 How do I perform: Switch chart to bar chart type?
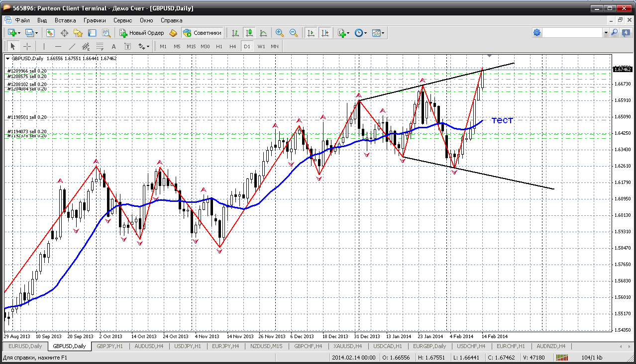[x=235, y=33]
